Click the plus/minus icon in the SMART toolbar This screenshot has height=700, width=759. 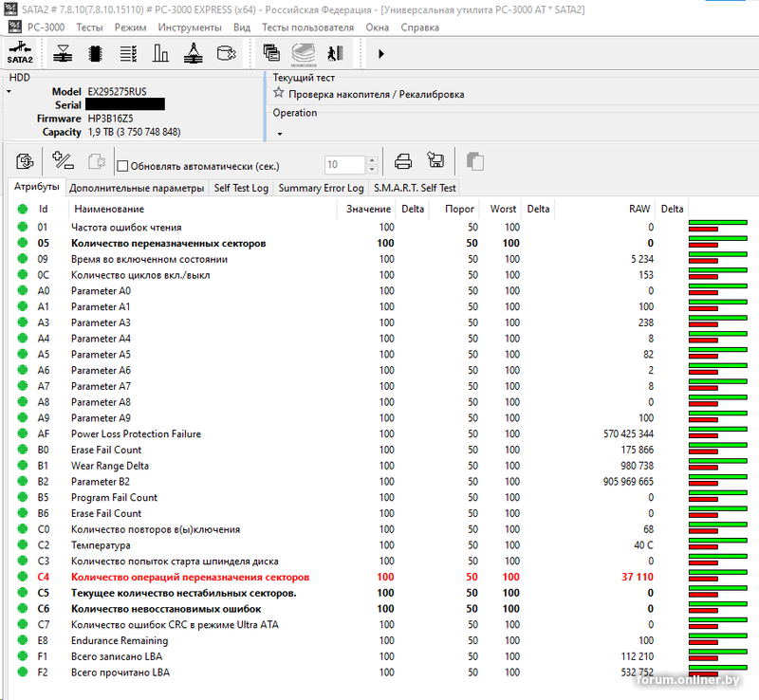point(64,161)
